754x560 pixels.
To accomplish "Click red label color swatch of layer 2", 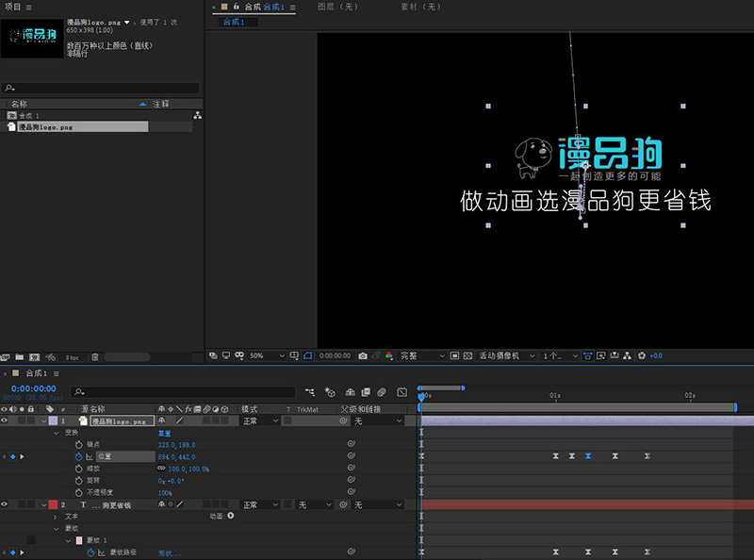I will [53, 504].
